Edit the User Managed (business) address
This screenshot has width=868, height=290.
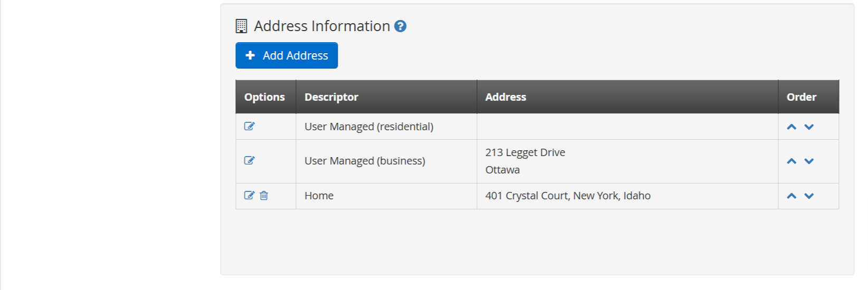[x=249, y=160]
